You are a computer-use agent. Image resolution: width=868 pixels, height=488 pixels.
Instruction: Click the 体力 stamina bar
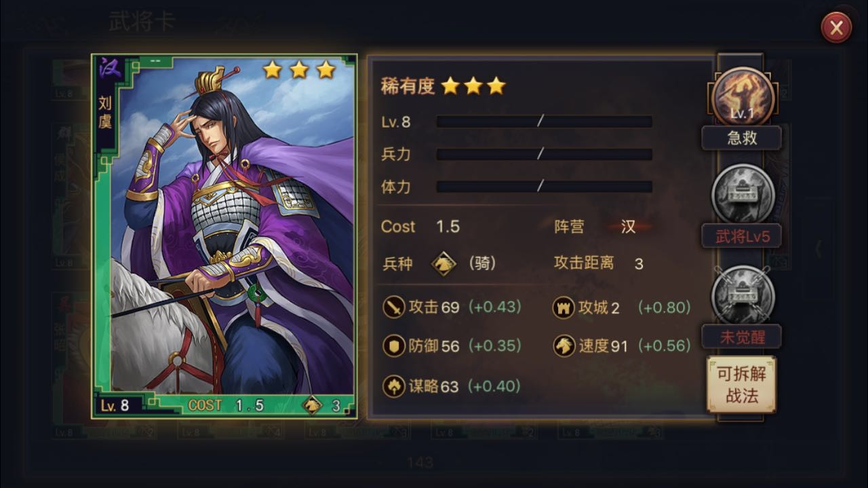(x=544, y=186)
